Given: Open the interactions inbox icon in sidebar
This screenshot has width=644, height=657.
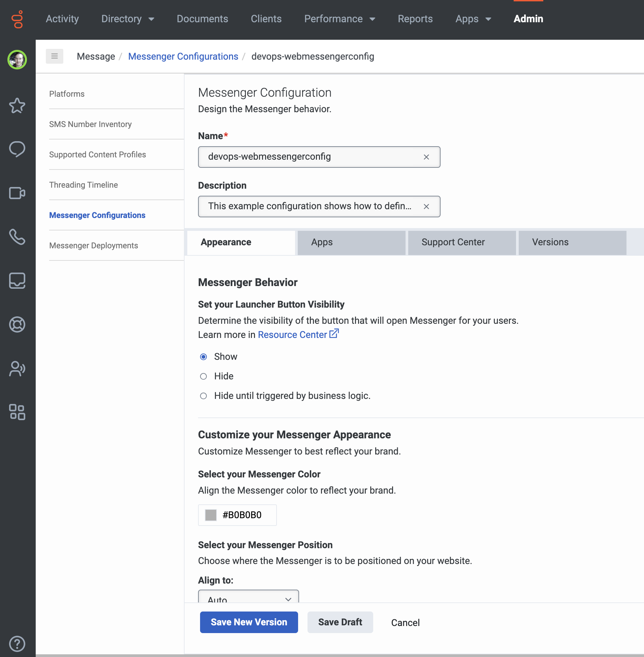Looking at the screenshot, I should click(17, 281).
